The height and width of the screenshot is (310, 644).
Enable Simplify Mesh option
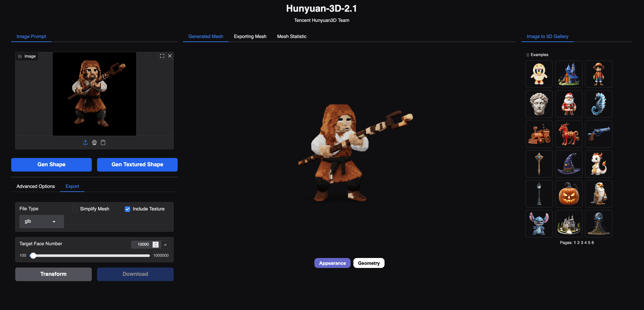74,209
